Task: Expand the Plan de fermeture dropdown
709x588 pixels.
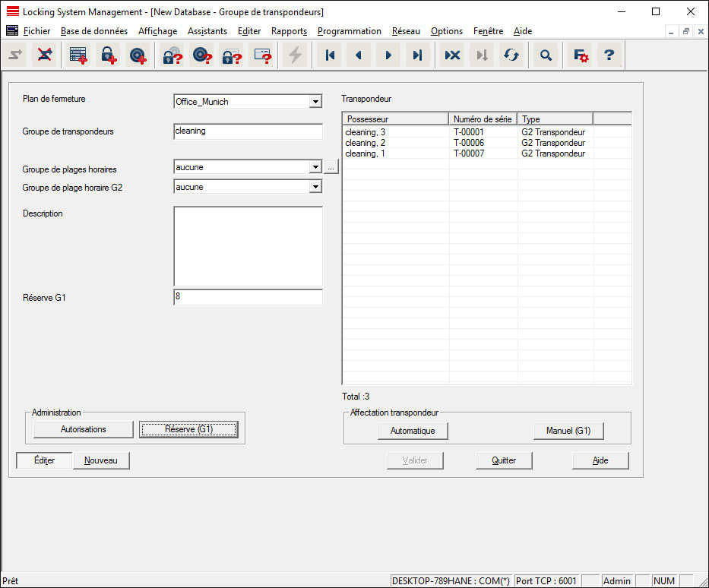Action: tap(315, 102)
